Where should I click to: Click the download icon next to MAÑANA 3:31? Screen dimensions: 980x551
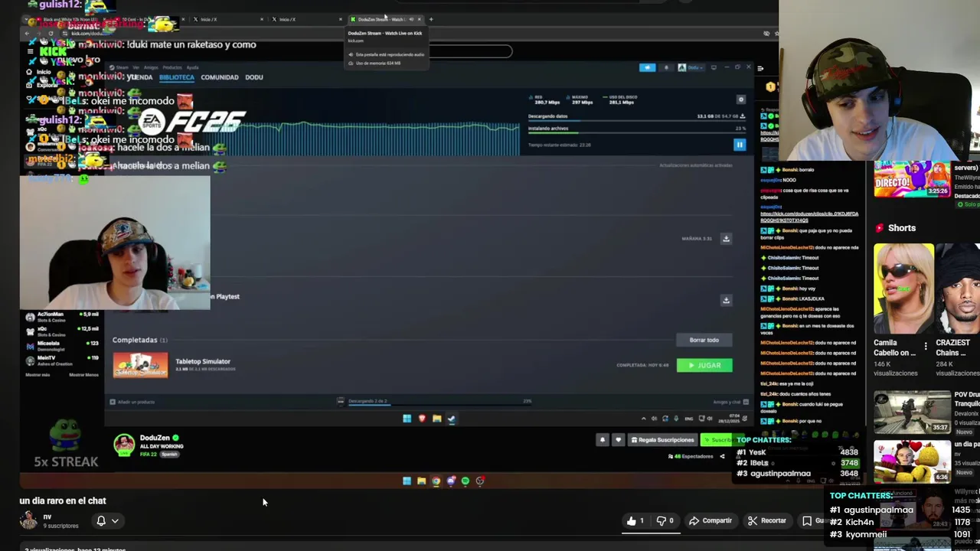pos(726,239)
